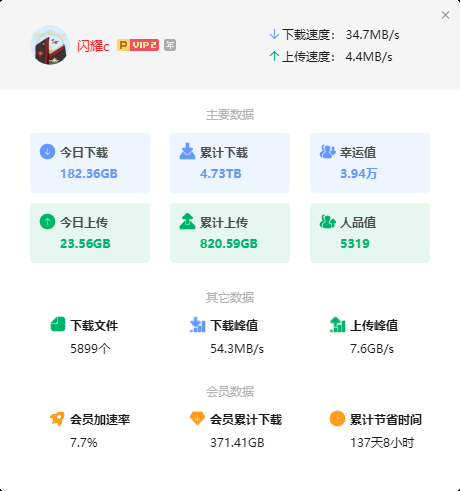Open the 累计上传 820.59GB card
460x491 pixels.
click(230, 233)
